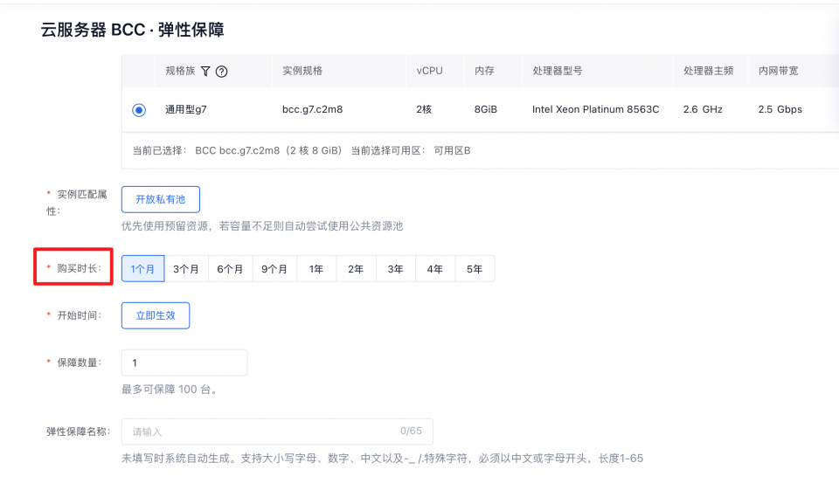Click the 优先使用预留资源 description text
Viewport: 839px width, 504px height.
coord(262,226)
